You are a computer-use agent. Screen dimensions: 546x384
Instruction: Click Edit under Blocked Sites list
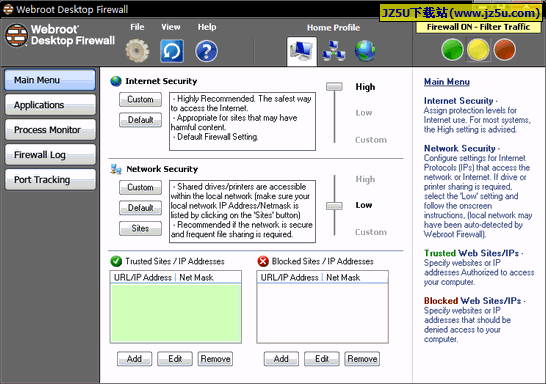coord(322,359)
